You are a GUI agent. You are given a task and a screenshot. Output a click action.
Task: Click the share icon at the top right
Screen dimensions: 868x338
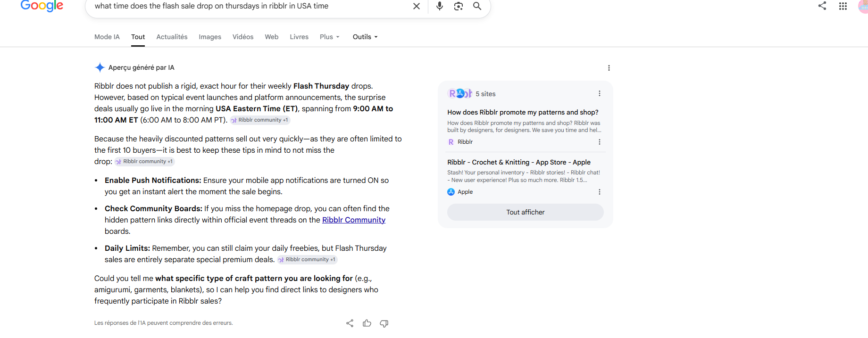pos(822,6)
